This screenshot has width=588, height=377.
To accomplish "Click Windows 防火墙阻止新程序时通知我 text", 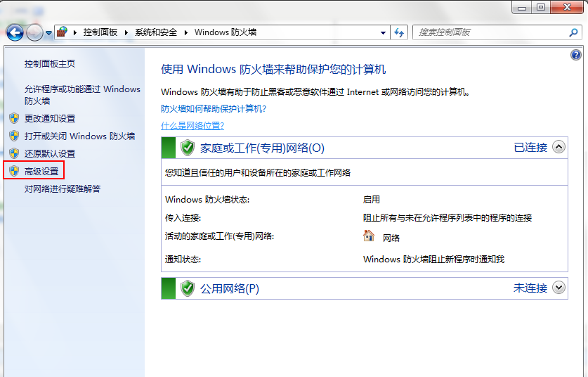I will tap(434, 259).
